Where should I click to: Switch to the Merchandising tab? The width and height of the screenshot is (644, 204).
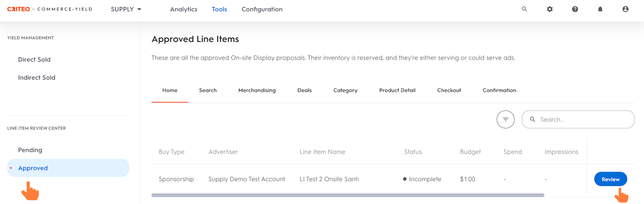(x=257, y=90)
